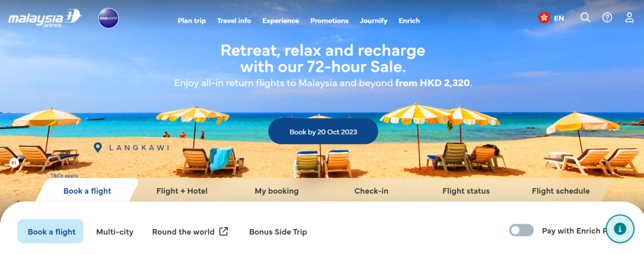Screen dimensions: 644x254
Task: Click the help question mark icon
Action: point(607,18)
